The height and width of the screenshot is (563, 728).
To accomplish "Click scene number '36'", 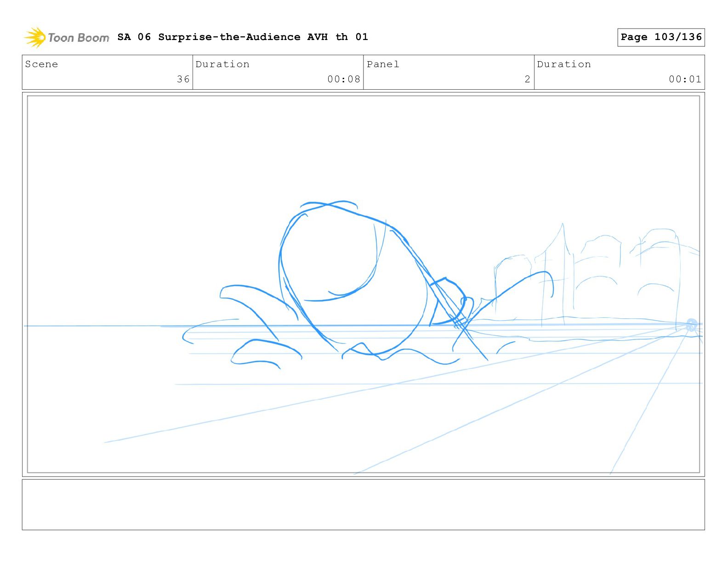I will point(183,79).
